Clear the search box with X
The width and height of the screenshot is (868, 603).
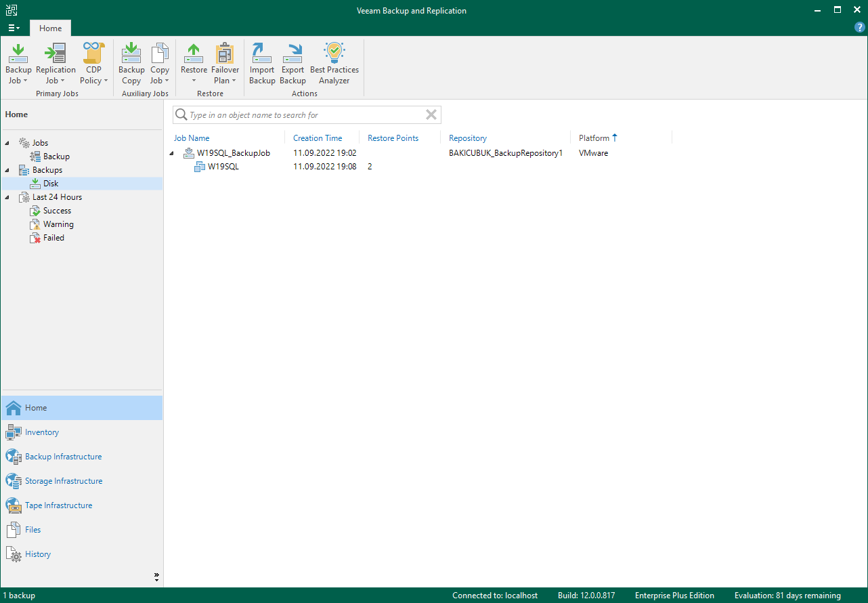[431, 115]
